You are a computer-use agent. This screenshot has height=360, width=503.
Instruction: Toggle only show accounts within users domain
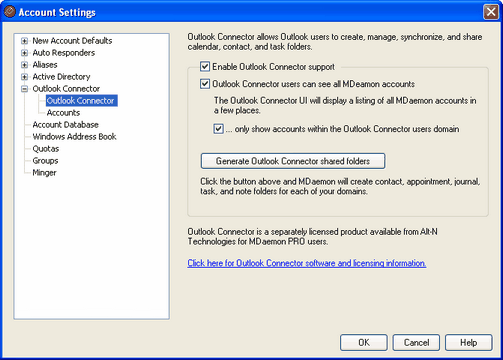(218, 129)
